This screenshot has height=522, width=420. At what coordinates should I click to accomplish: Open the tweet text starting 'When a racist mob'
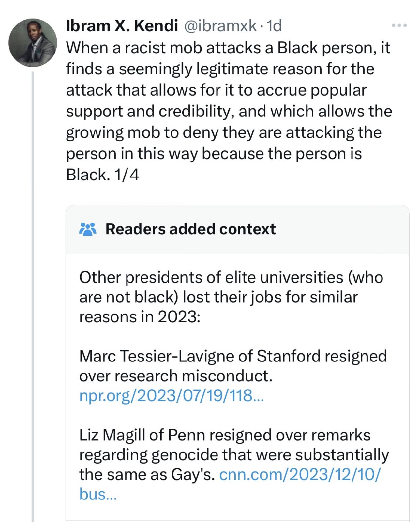[x=229, y=111]
